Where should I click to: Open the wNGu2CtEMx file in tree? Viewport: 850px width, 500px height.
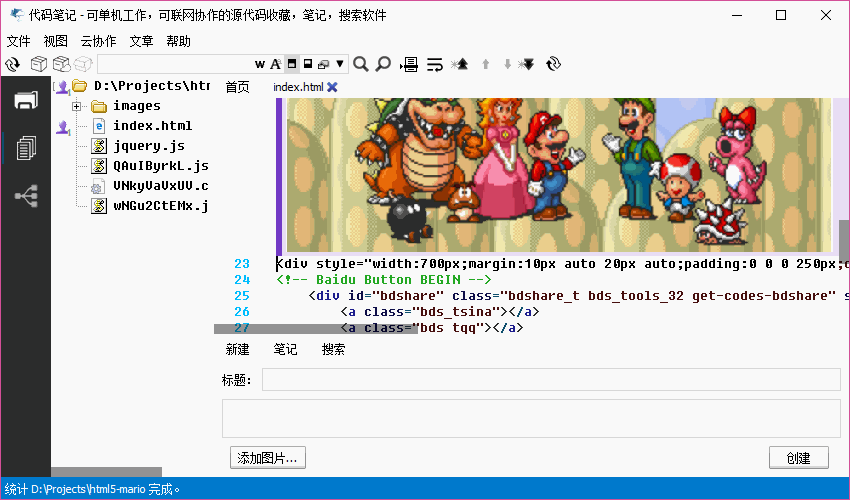pyautogui.click(x=161, y=206)
